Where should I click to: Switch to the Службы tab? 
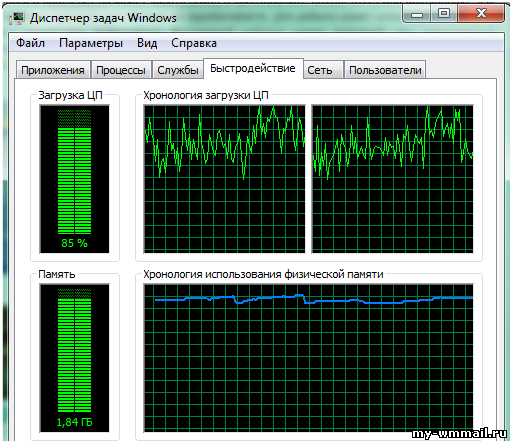(178, 70)
